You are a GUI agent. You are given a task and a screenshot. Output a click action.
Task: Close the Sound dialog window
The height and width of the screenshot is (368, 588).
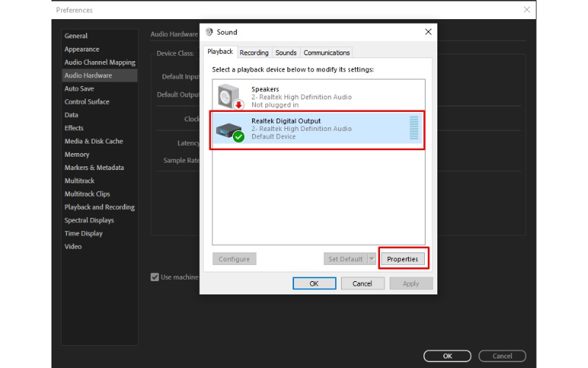point(428,32)
